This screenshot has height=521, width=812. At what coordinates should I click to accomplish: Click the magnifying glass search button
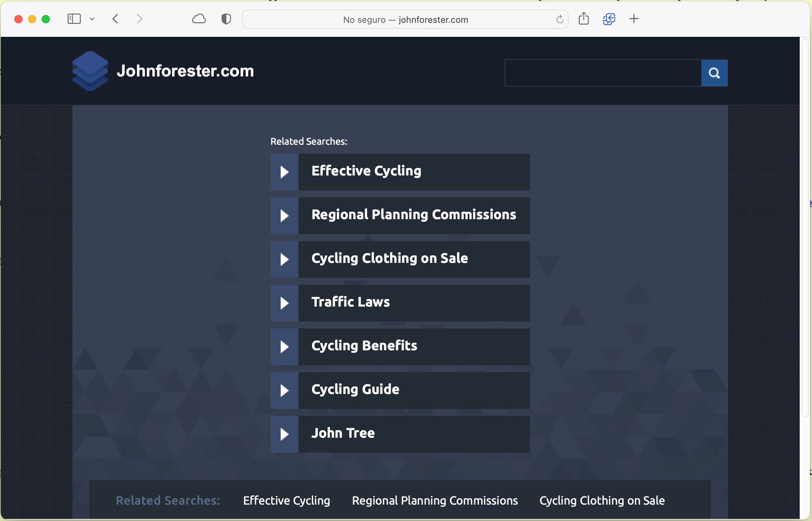click(x=714, y=73)
